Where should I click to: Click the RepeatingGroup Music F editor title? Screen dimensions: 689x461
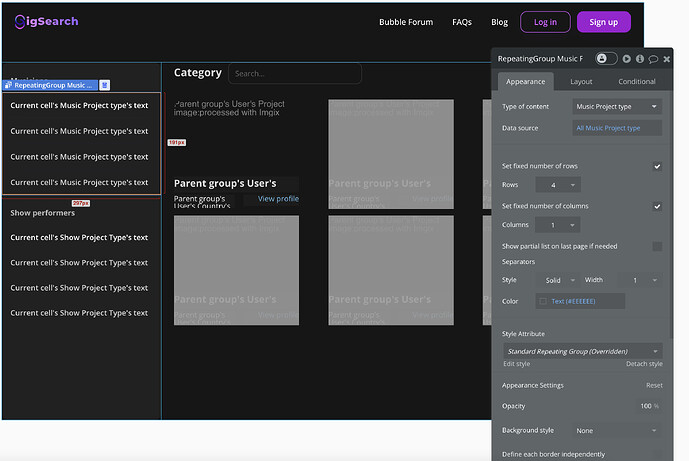pos(540,59)
